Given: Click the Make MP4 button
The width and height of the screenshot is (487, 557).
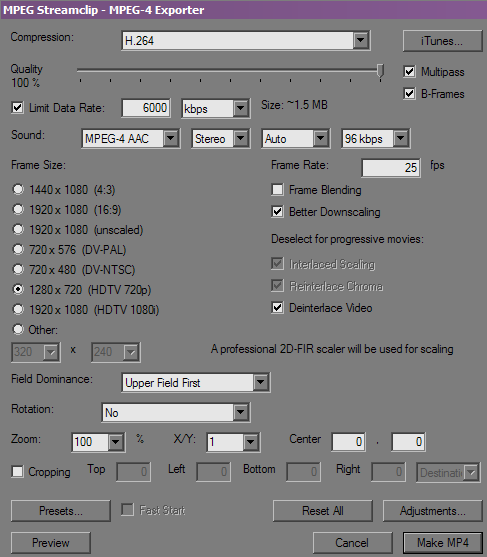Looking at the screenshot, I should [443, 542].
